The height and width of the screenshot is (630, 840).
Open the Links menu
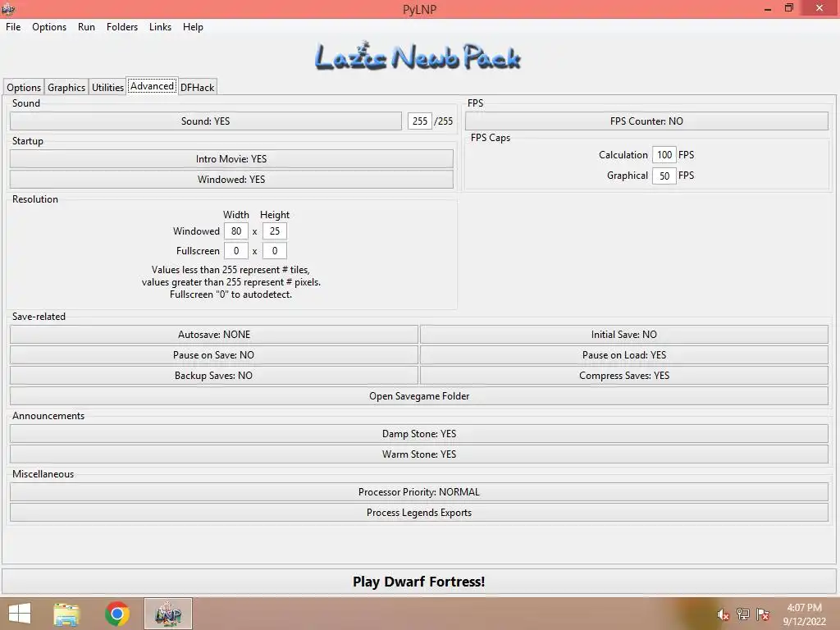tap(160, 27)
